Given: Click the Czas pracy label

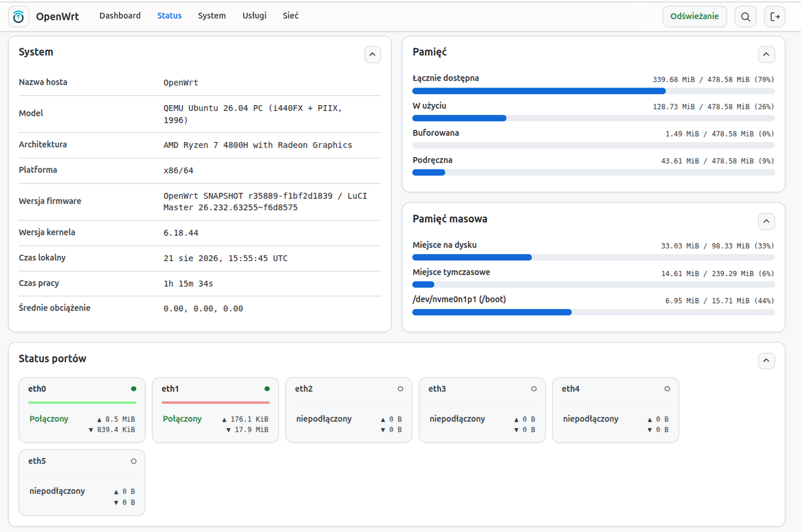Looking at the screenshot, I should tap(39, 283).
